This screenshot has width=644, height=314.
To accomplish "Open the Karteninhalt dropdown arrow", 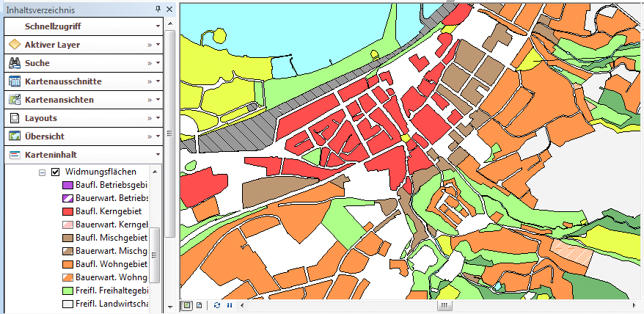I will click(158, 155).
